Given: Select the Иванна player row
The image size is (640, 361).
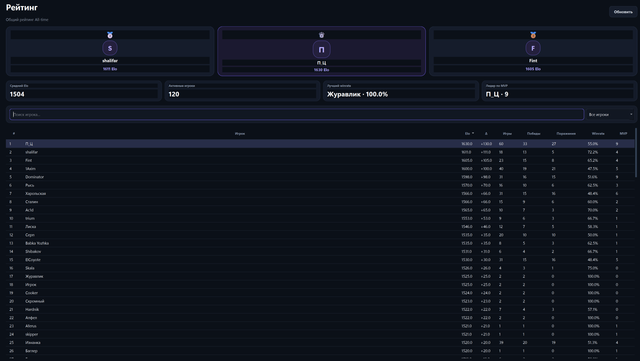Looking at the screenshot, I should [320, 343].
